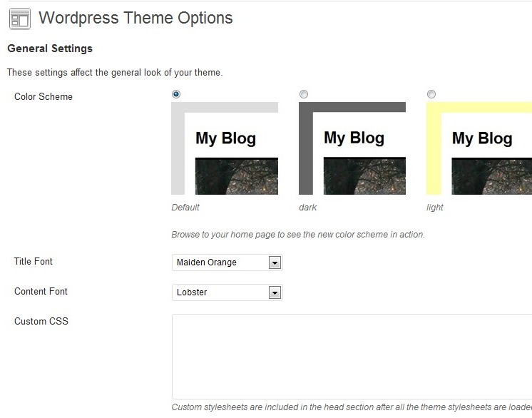Viewport: 532px width, 418px height.
Task: Click the dark scheme preview thumbnail
Action: [352, 148]
